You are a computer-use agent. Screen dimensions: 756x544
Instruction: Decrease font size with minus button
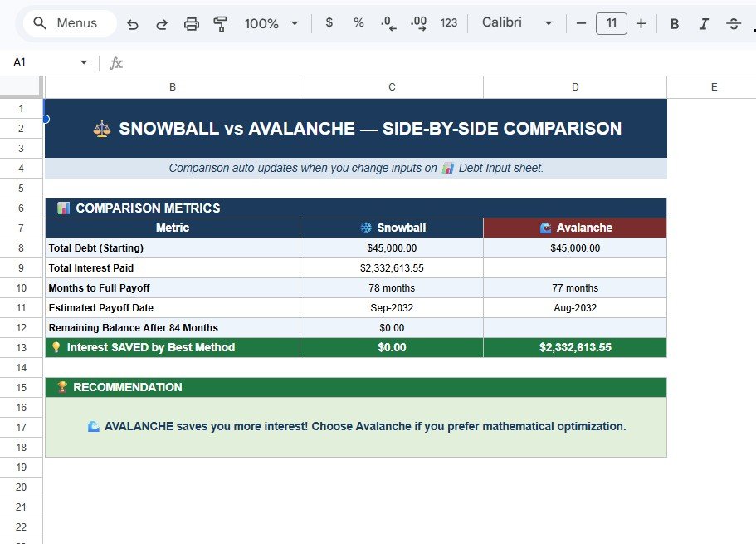click(581, 23)
